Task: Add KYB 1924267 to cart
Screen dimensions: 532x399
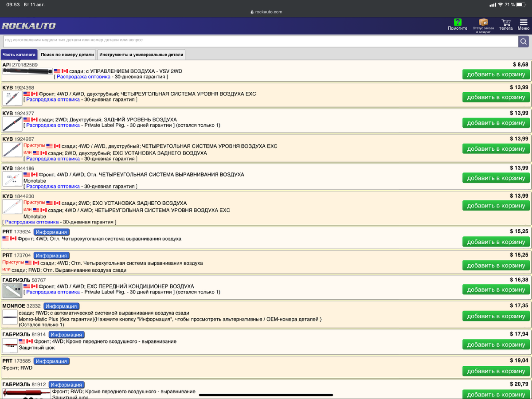Action: tap(496, 149)
